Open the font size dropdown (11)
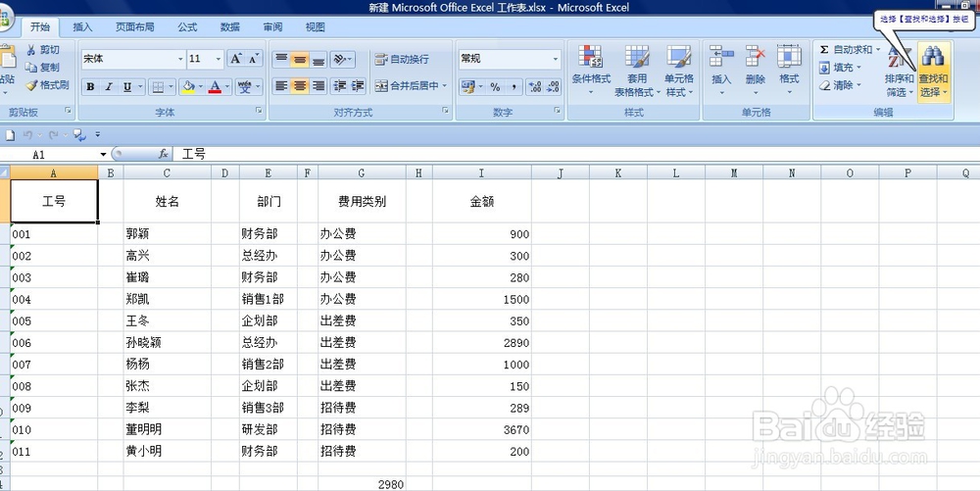Viewport: 980px width, 491px height. coord(219,59)
